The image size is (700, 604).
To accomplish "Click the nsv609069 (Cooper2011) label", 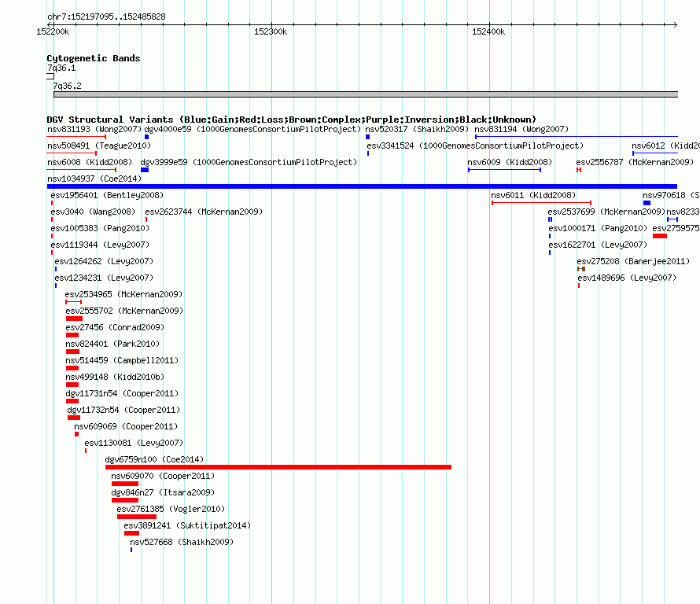I will [x=126, y=426].
